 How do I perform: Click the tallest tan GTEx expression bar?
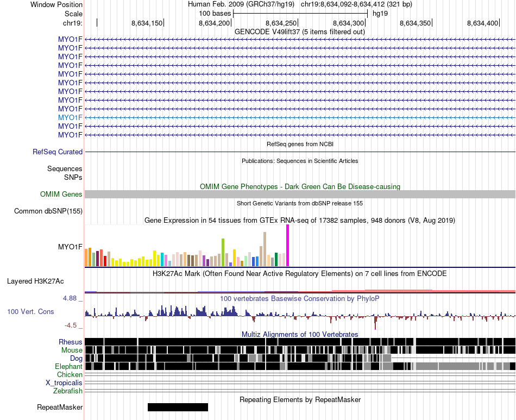[x=265, y=249]
